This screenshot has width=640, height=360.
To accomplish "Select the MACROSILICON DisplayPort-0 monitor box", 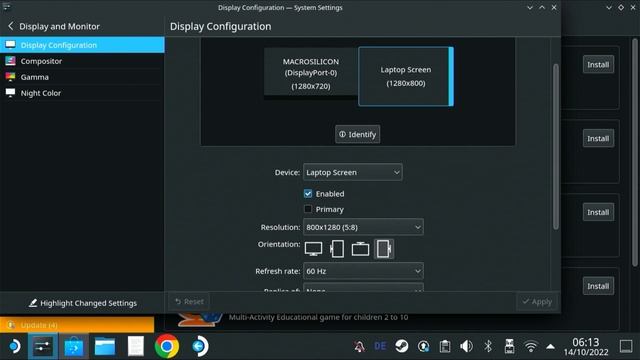I will (311, 73).
